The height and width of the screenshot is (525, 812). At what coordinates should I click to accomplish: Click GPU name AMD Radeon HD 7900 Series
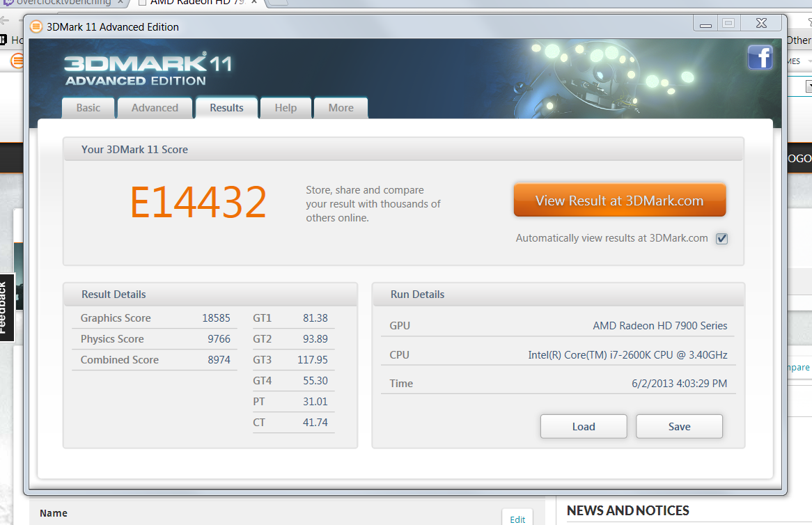click(x=659, y=326)
